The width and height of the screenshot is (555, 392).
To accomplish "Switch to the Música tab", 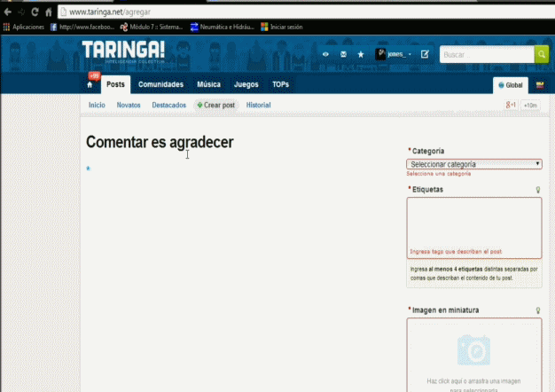I will point(209,84).
